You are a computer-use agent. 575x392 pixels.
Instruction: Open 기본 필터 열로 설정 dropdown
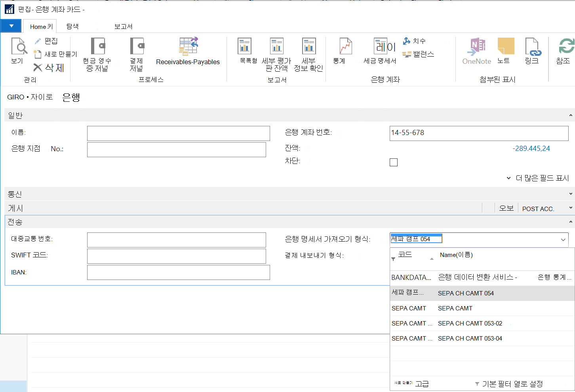tap(509, 384)
